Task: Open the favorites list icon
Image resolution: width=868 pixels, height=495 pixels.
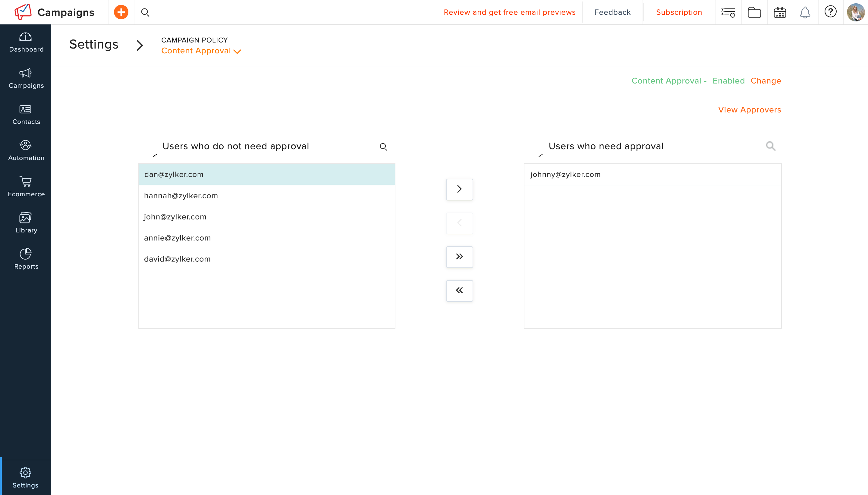Action: [x=728, y=13]
